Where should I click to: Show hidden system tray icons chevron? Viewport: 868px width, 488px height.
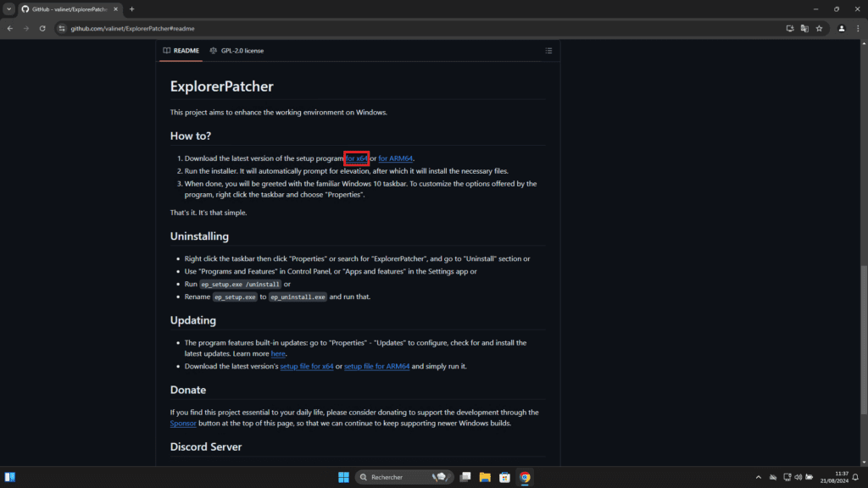point(755,477)
